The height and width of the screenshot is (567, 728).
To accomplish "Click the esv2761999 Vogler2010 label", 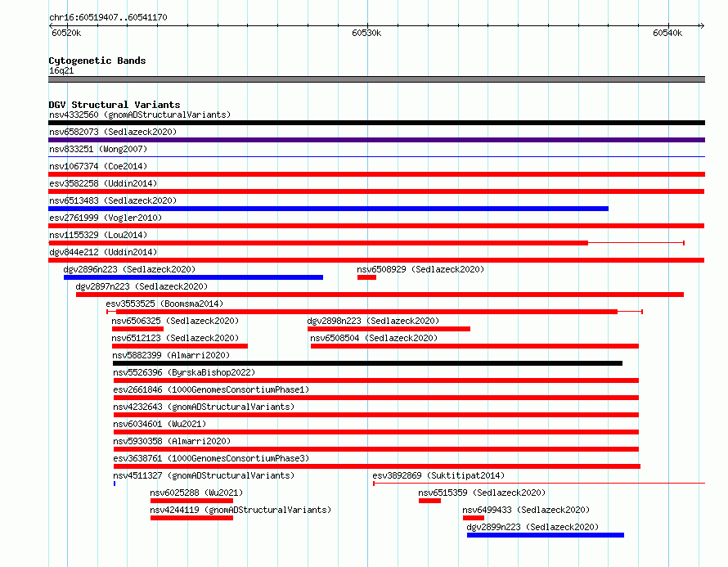I will 106,218.
